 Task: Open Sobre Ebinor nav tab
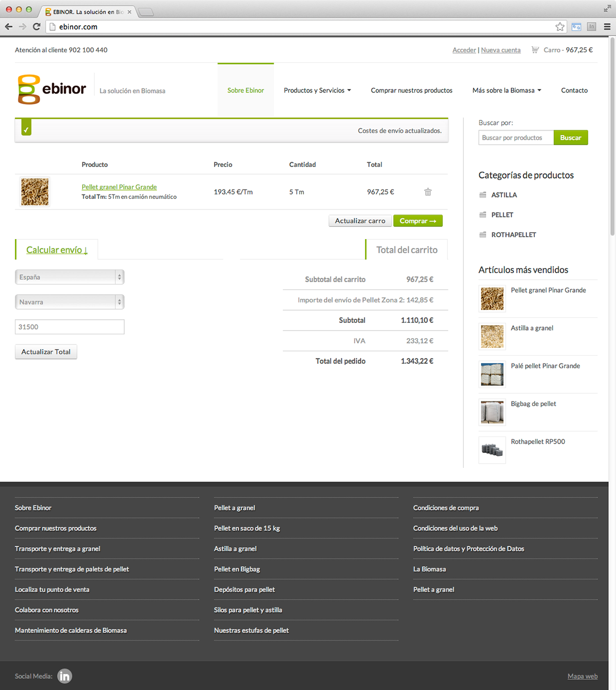coord(246,90)
